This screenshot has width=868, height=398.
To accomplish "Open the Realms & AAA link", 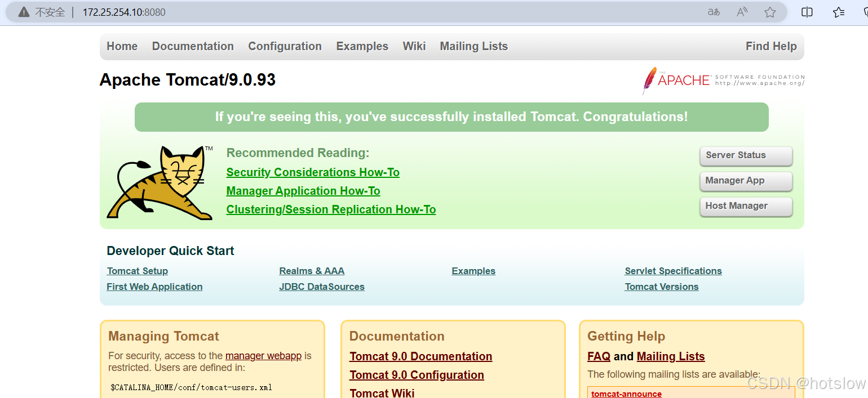I will coord(312,271).
